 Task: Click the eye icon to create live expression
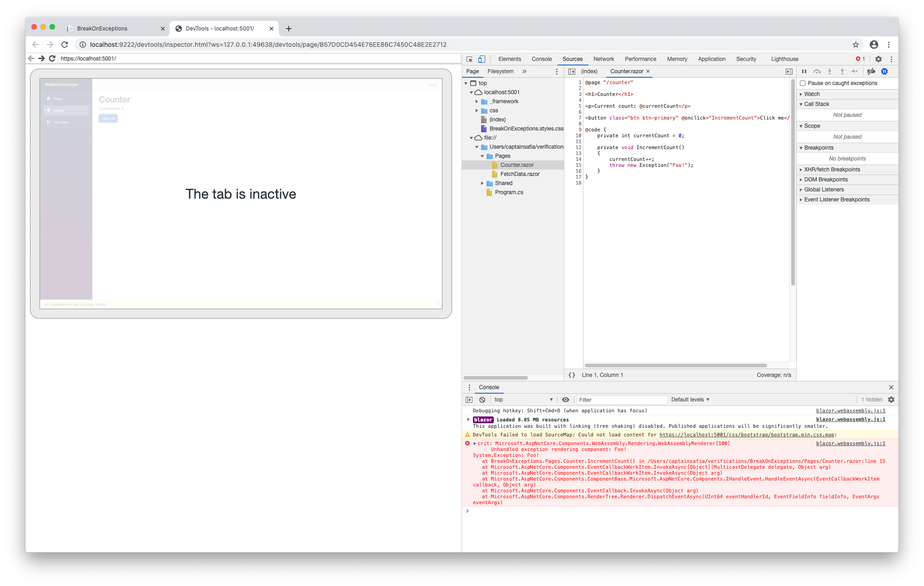coord(565,399)
